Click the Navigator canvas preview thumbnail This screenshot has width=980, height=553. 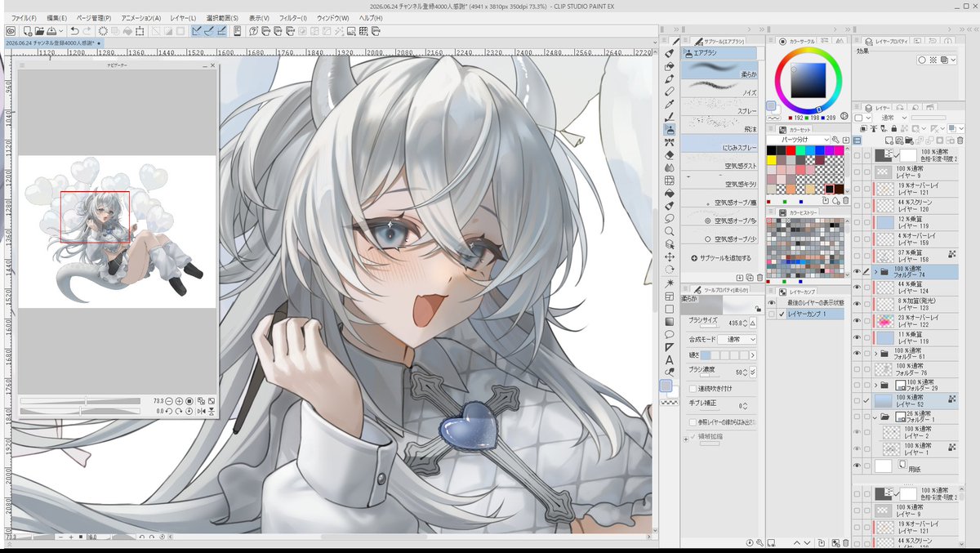pos(117,232)
